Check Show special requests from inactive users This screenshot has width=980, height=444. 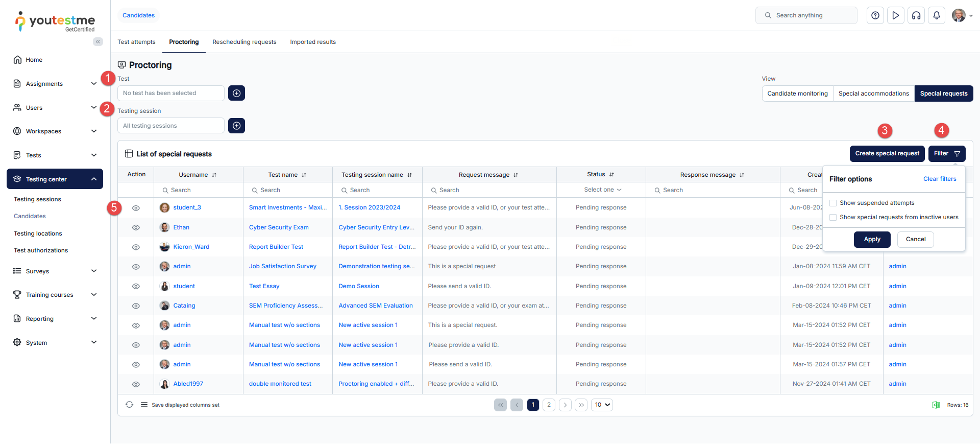tap(833, 217)
